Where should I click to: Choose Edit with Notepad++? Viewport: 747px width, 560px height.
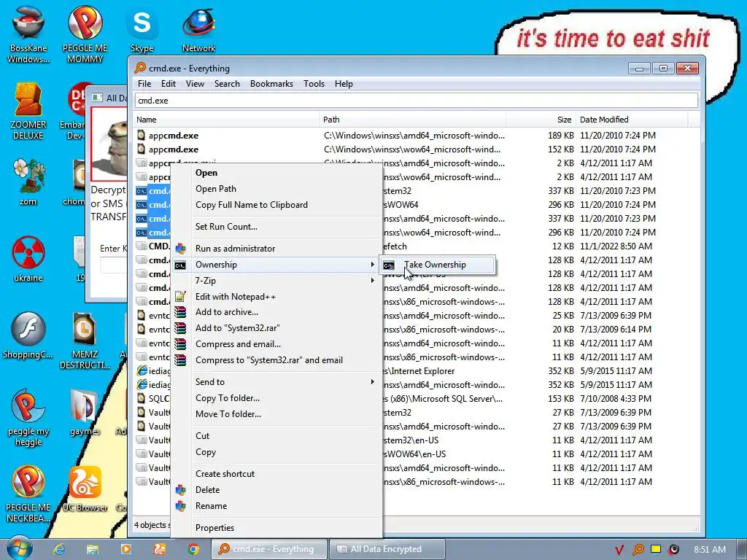pyautogui.click(x=276, y=297)
